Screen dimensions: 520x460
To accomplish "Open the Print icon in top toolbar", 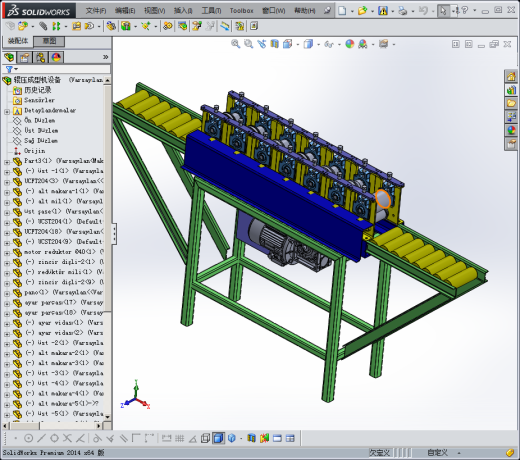I will [403, 11].
